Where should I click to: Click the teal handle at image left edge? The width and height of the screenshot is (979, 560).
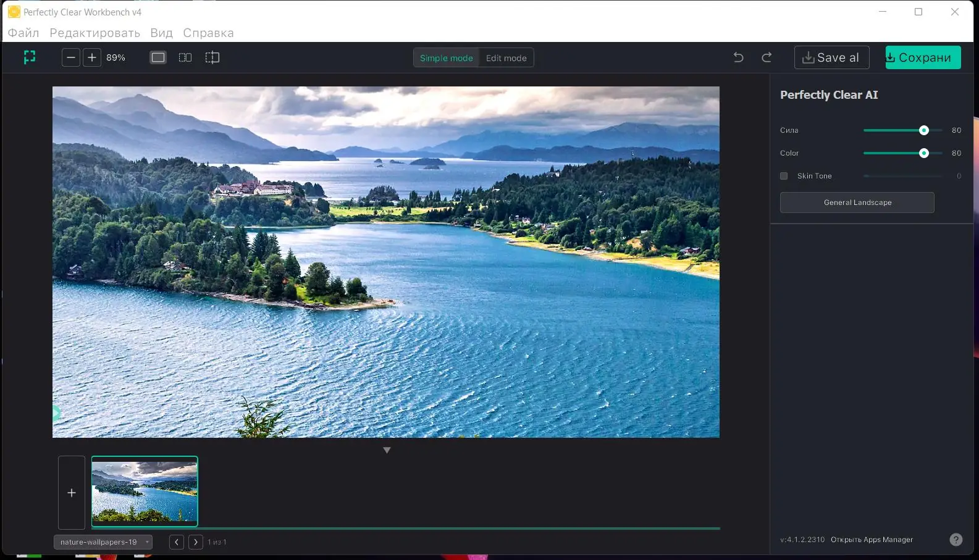pos(56,413)
